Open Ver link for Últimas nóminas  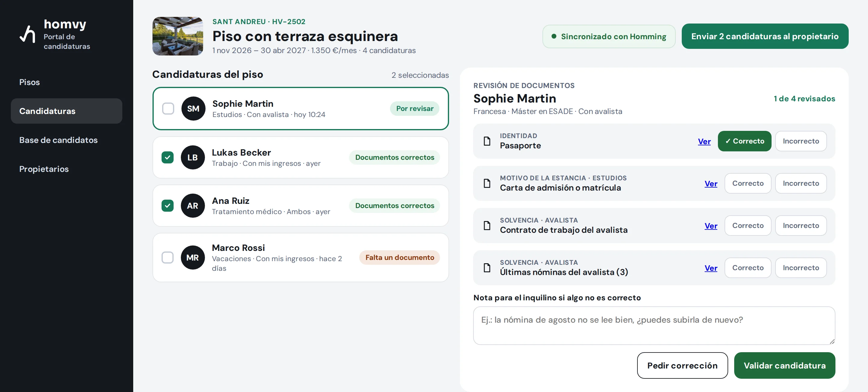711,268
